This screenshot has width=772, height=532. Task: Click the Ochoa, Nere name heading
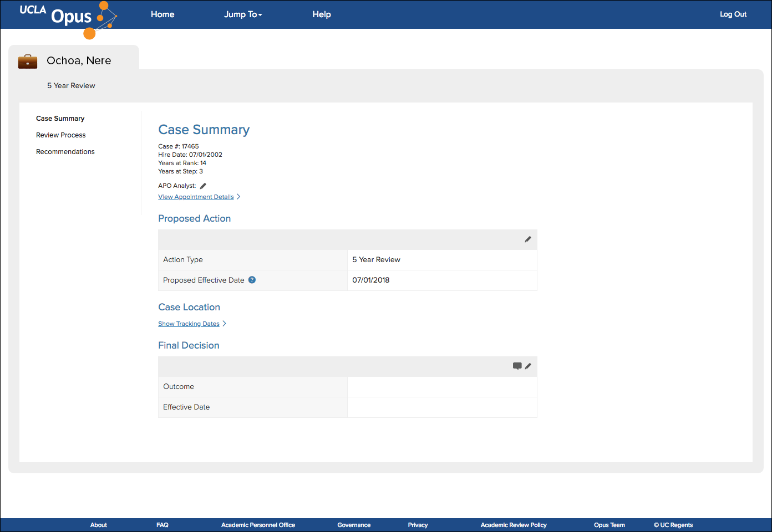pos(79,60)
